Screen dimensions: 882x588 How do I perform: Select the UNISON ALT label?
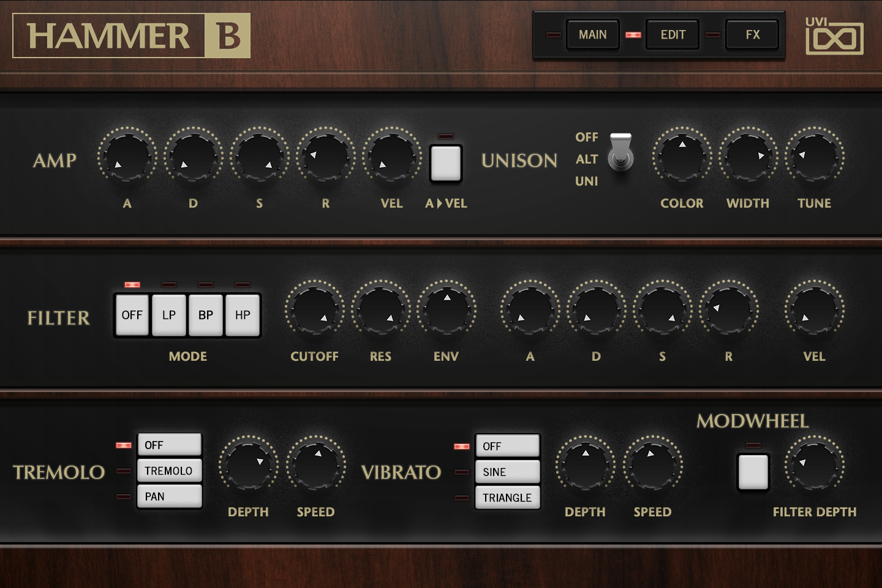tap(586, 159)
